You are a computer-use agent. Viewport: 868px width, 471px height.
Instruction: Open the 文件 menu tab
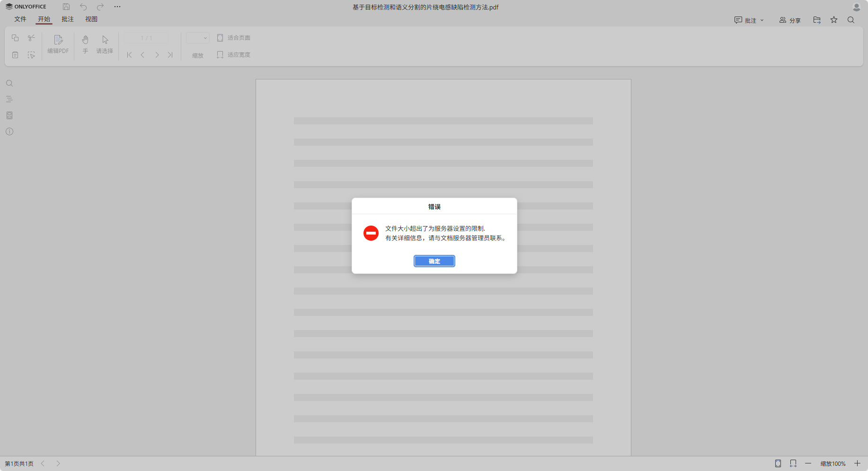click(x=20, y=19)
